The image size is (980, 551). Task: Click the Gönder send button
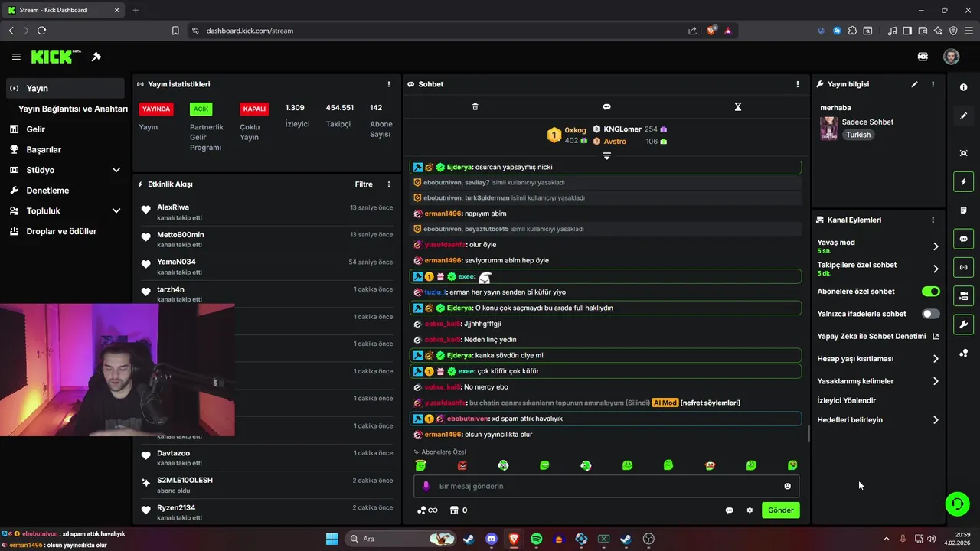(x=781, y=510)
